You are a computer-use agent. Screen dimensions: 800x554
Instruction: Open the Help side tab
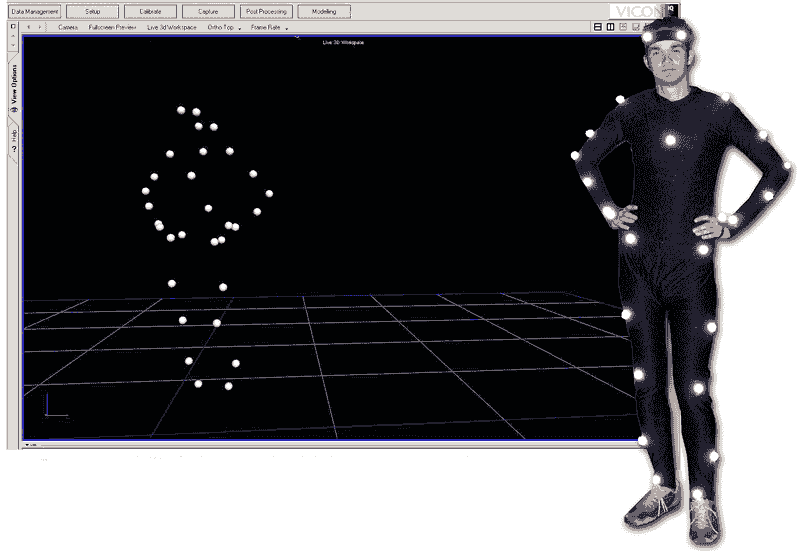pyautogui.click(x=14, y=141)
